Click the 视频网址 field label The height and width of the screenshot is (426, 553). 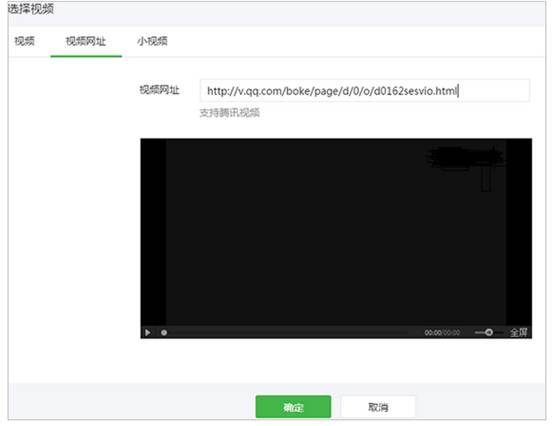159,90
